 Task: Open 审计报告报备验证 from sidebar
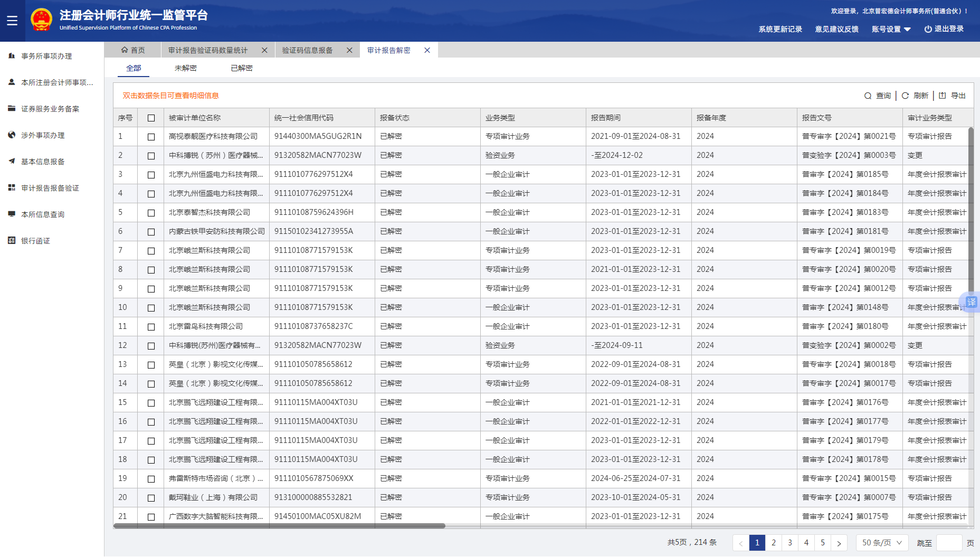click(50, 188)
